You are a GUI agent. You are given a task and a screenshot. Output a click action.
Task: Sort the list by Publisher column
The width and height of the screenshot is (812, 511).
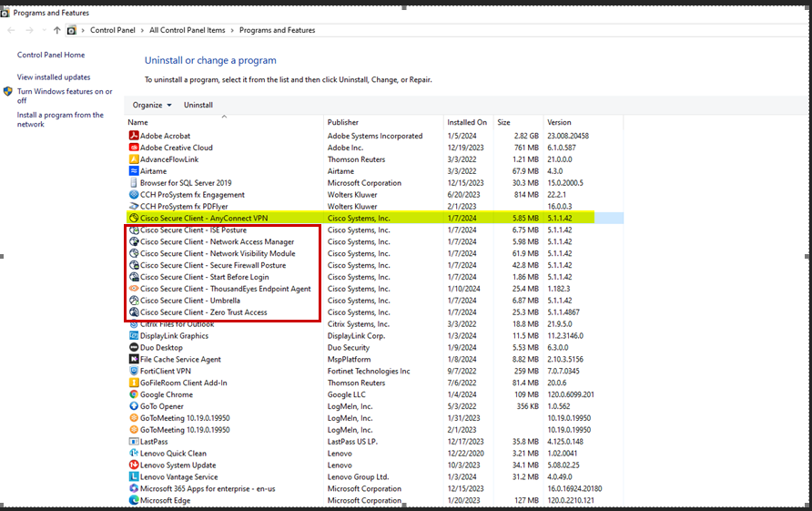coord(343,122)
